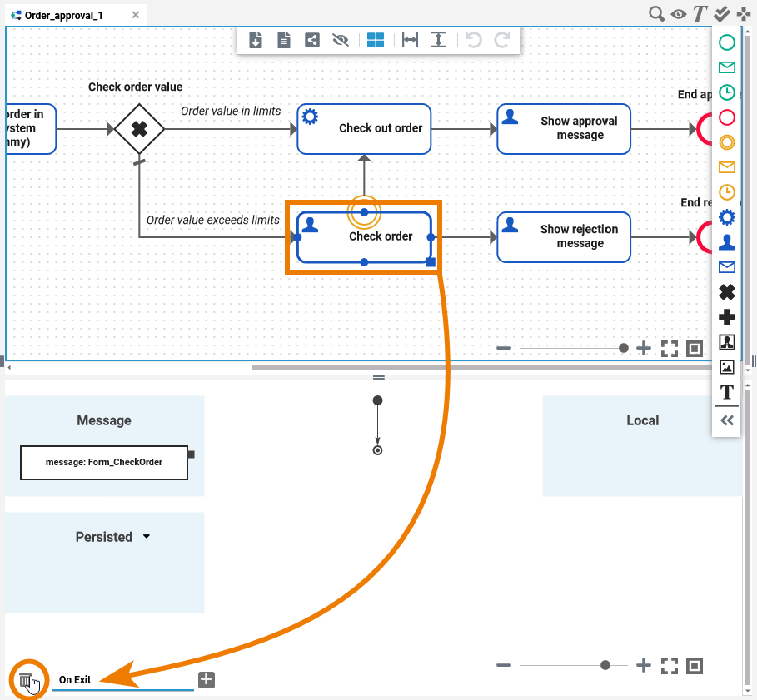Click the panel splitter handle between panes

pos(379,378)
